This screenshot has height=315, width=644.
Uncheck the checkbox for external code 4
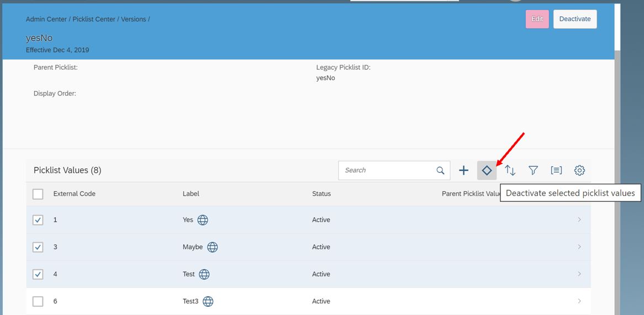[x=38, y=274]
